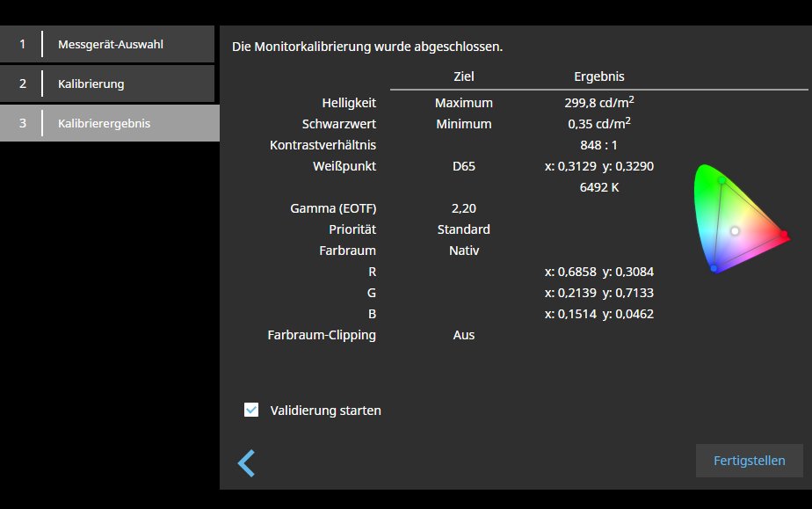Click the white point marker in gamut diagram
This screenshot has width=812, height=509.
736,230
